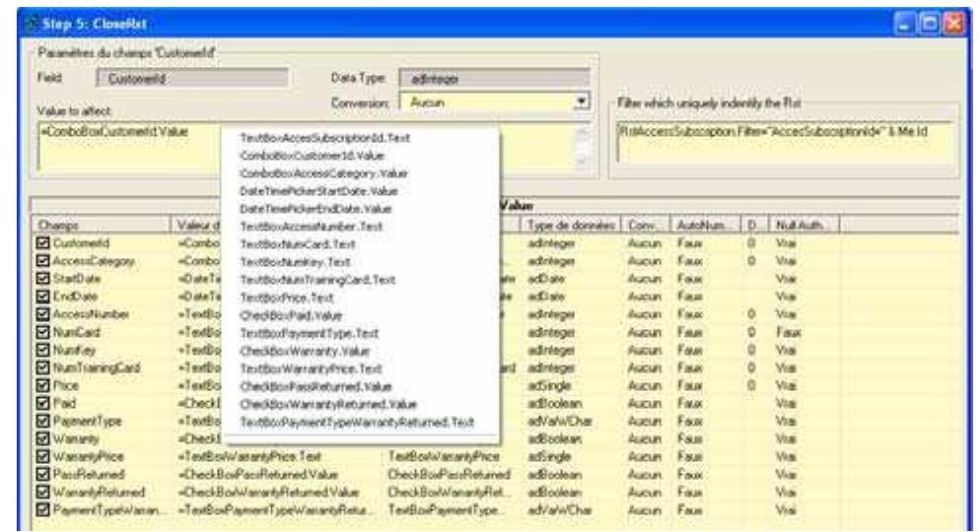The height and width of the screenshot is (532, 980).
Task: Toggle the PaymentType row checkbox
Action: [42, 421]
